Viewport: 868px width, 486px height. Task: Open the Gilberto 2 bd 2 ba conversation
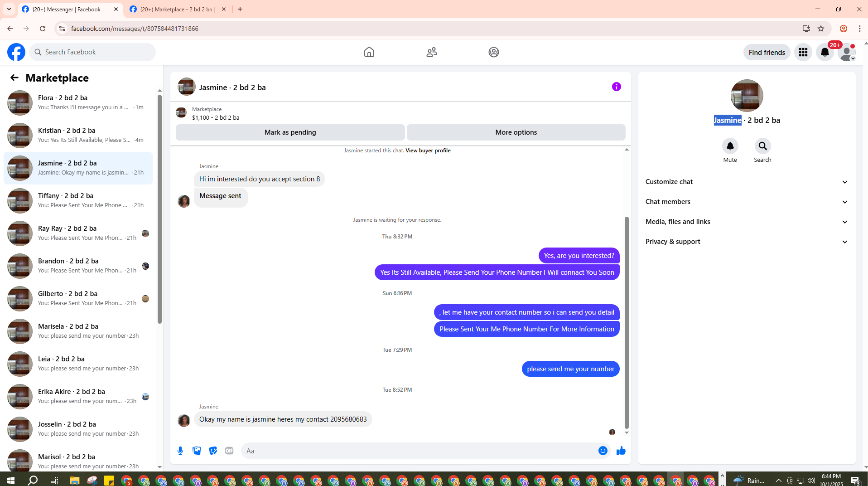coord(78,299)
